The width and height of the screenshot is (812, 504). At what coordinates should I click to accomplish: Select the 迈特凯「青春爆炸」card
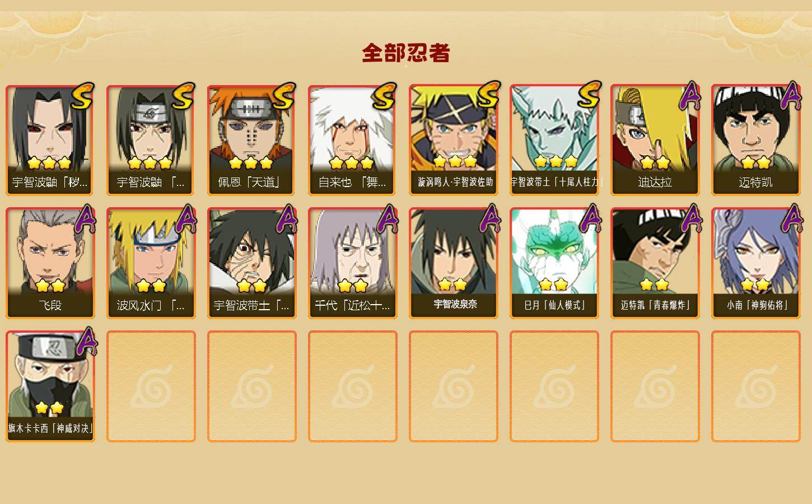(x=655, y=263)
